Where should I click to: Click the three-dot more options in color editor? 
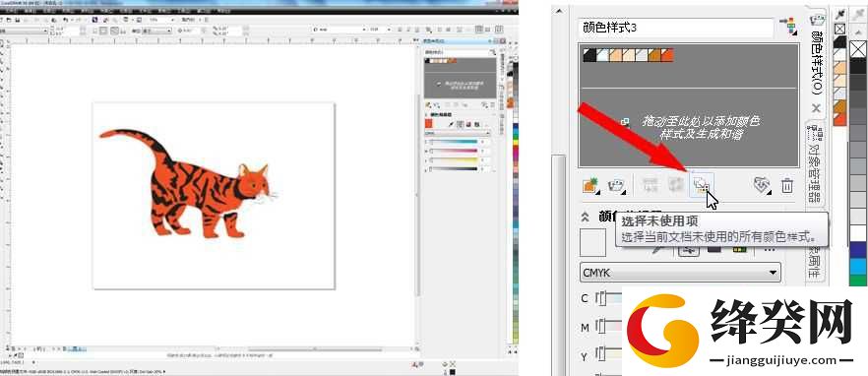coord(769,250)
